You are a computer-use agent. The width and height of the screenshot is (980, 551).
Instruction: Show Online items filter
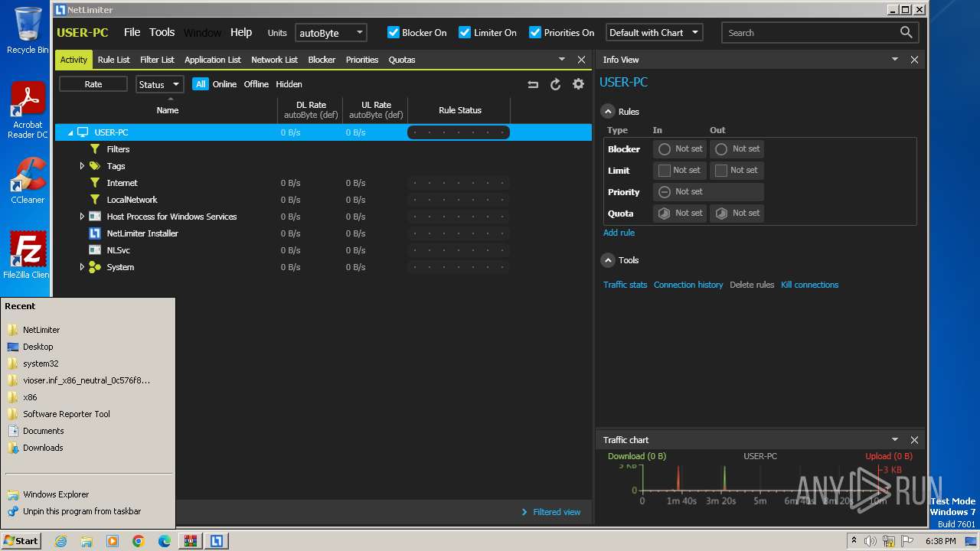pyautogui.click(x=224, y=84)
